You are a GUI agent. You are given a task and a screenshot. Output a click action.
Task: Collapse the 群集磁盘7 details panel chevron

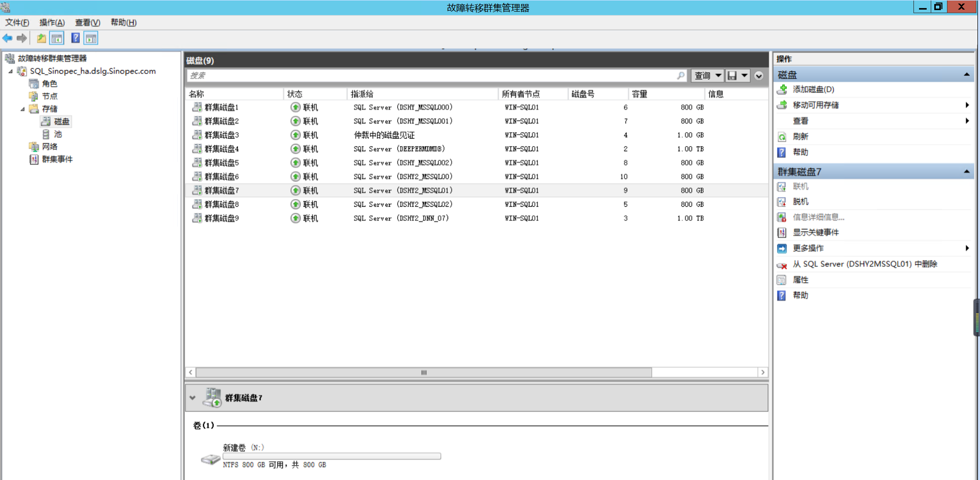pos(193,398)
